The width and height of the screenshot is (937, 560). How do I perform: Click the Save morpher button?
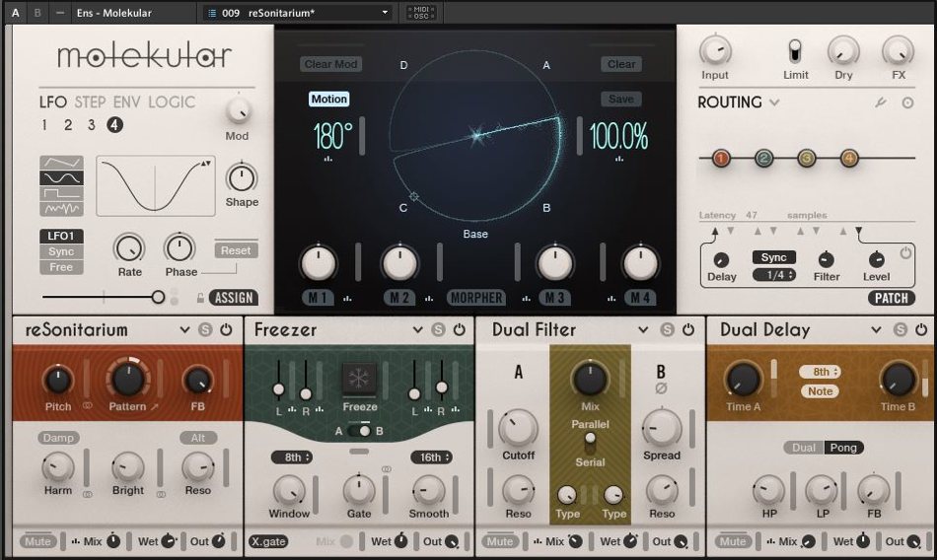(620, 99)
